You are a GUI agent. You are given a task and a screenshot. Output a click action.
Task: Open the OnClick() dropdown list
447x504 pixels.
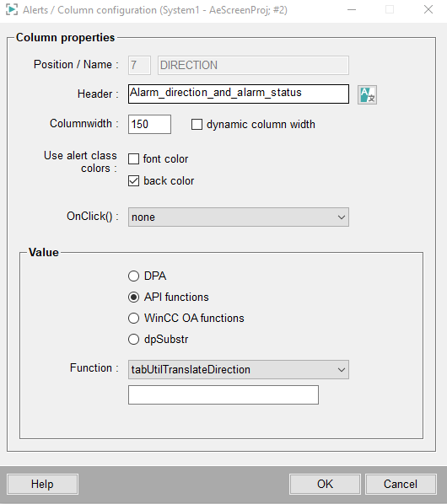[x=239, y=217]
